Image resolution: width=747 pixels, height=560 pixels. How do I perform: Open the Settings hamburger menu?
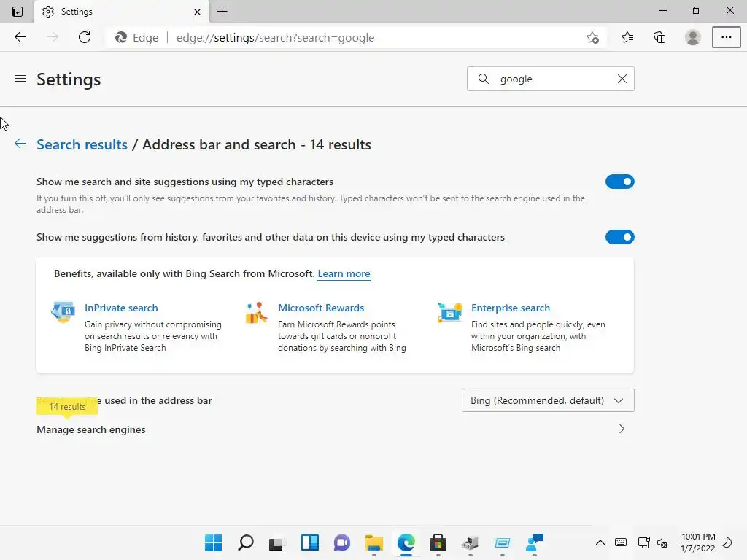20,79
